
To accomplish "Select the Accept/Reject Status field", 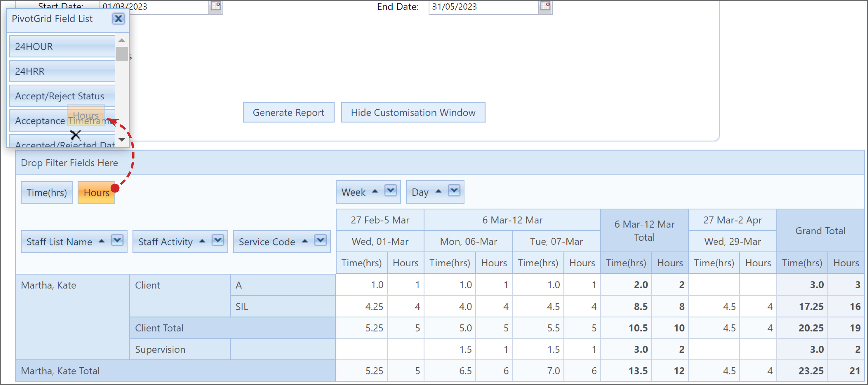I will click(x=62, y=96).
